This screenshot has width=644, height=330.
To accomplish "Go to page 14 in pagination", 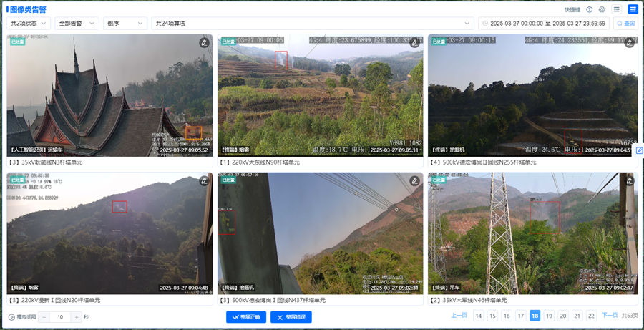I will click(x=479, y=316).
